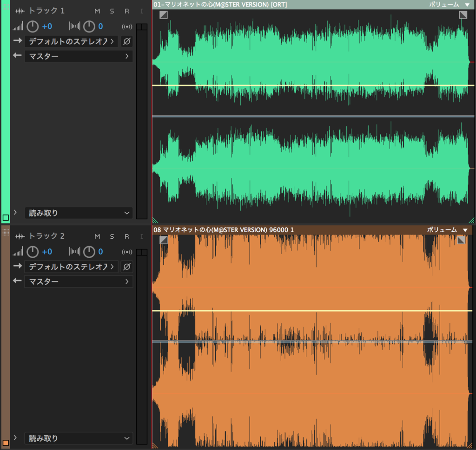The height and width of the screenshot is (450, 476).
Task: Expand Track 1 automation lanes chevron
Action: tap(15, 212)
